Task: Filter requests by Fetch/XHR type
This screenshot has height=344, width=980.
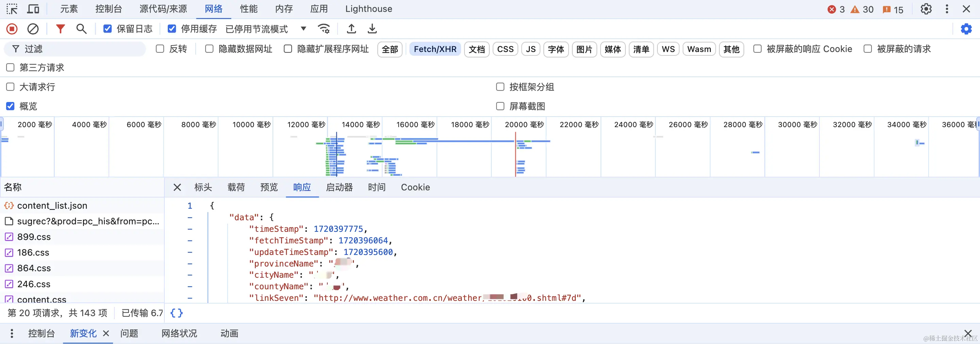Action: pyautogui.click(x=435, y=49)
